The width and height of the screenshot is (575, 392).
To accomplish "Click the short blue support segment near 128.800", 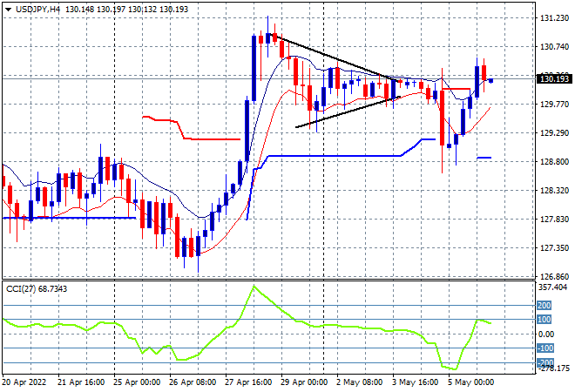I will pyautogui.click(x=484, y=158).
